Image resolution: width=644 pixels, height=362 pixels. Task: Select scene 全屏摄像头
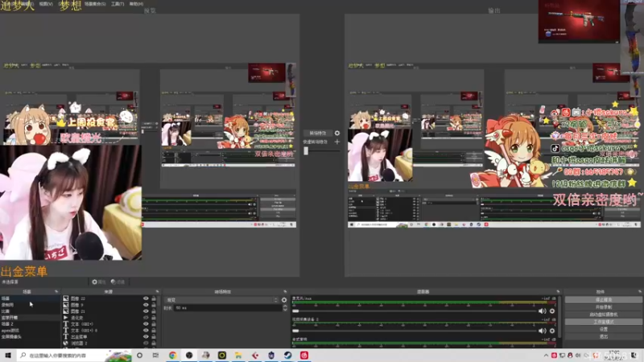(x=30, y=336)
